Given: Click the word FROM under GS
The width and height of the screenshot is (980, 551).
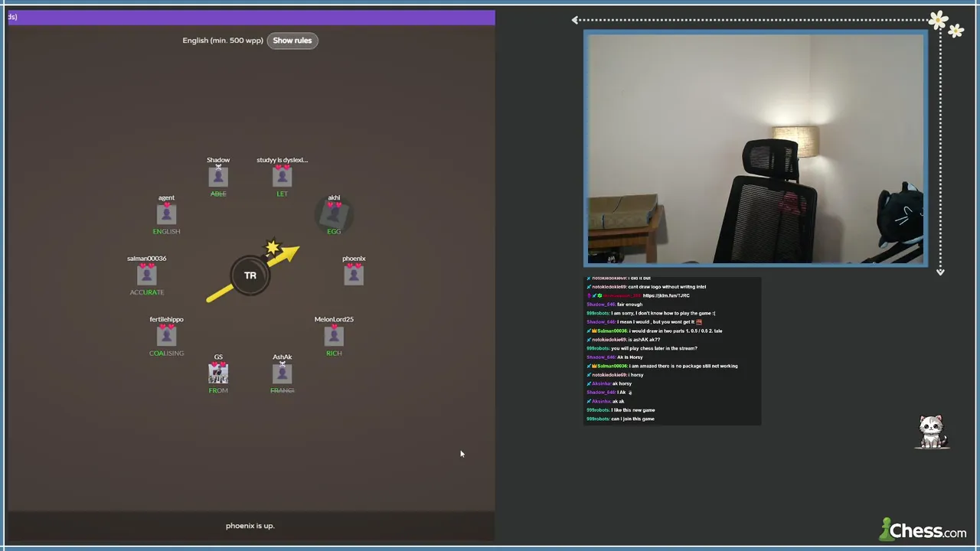Looking at the screenshot, I should click(x=218, y=390).
